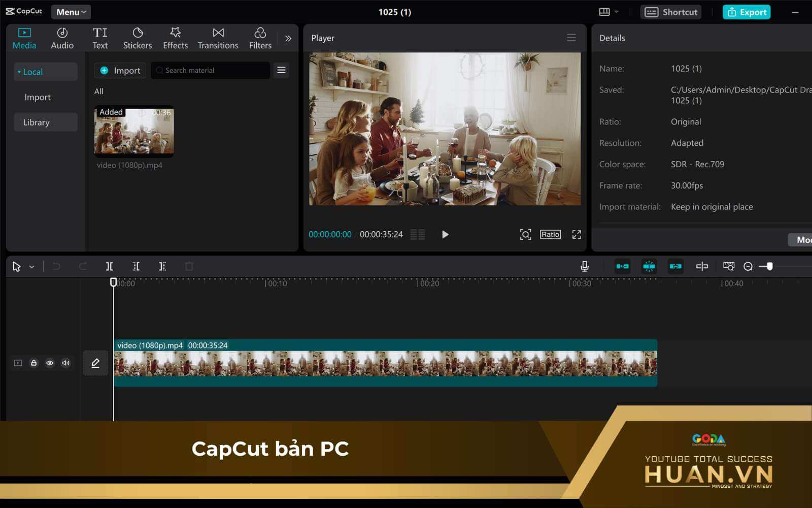Viewport: 812px width, 508px height.
Task: Click the timeline zoom out icon
Action: [748, 267]
